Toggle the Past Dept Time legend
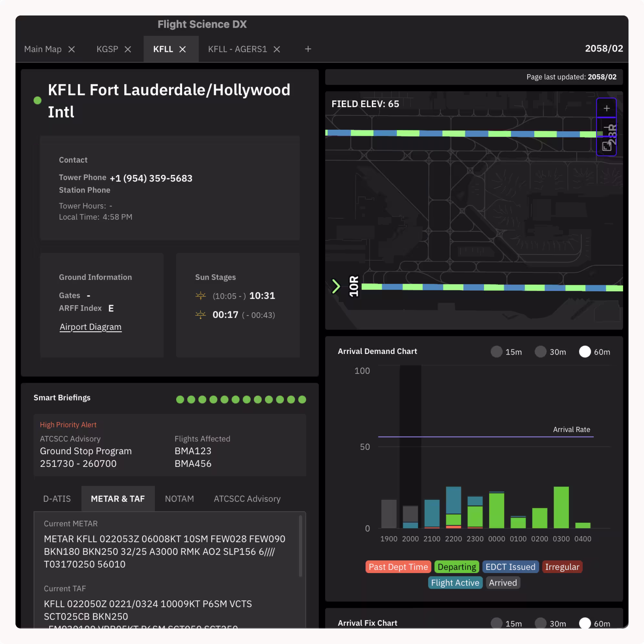 coord(398,567)
